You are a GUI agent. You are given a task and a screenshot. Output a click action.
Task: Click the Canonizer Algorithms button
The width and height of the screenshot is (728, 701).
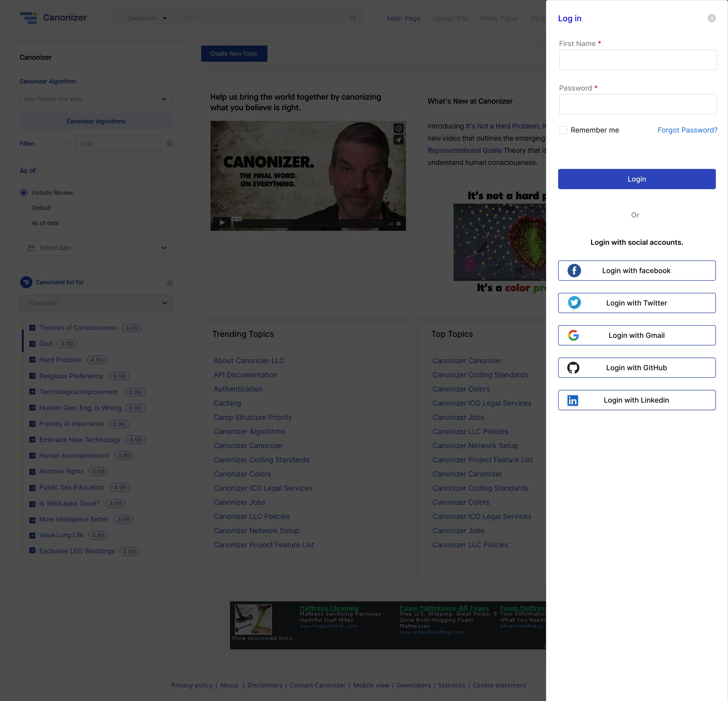tap(96, 121)
